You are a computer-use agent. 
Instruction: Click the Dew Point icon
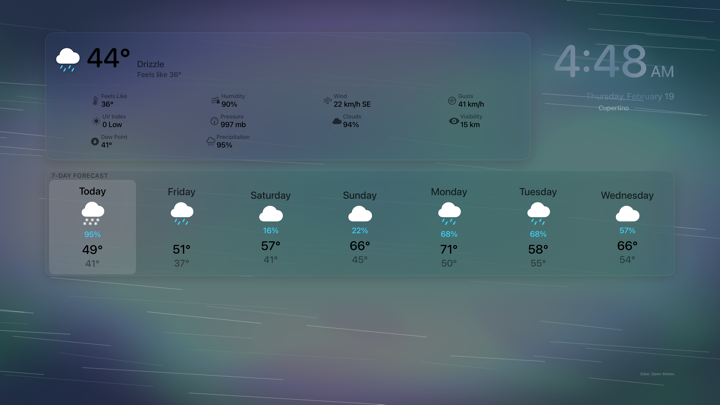(x=95, y=141)
